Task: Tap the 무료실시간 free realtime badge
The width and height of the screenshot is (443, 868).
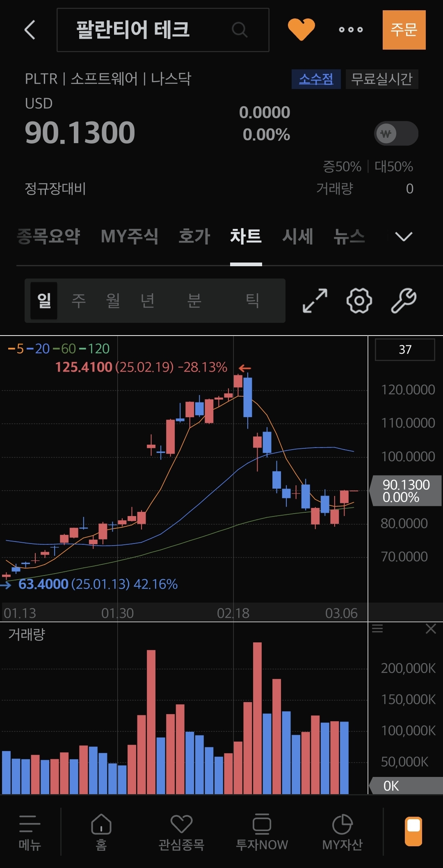Action: point(381,79)
